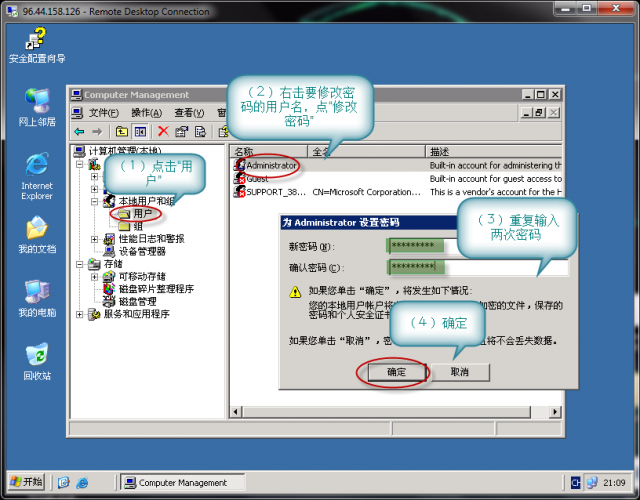Viewport: 640px width, 500px height.
Task: Launch Internet Explorer from the desktop
Action: pyautogui.click(x=37, y=176)
